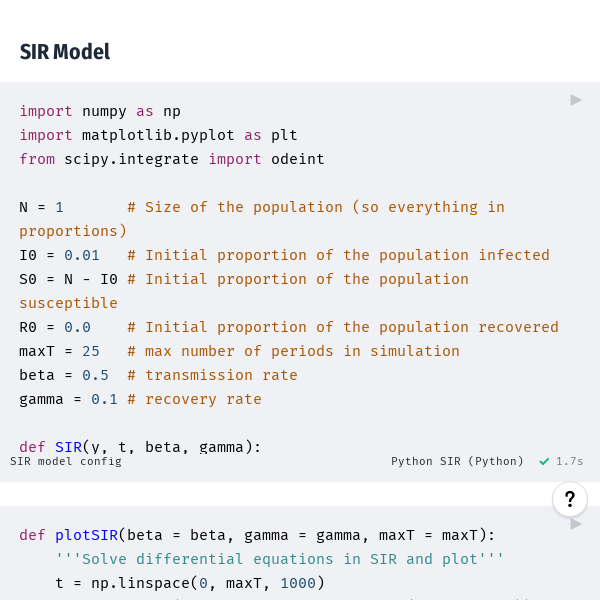Place cursor on the import numpy line
The width and height of the screenshot is (600, 600).
click(x=100, y=111)
